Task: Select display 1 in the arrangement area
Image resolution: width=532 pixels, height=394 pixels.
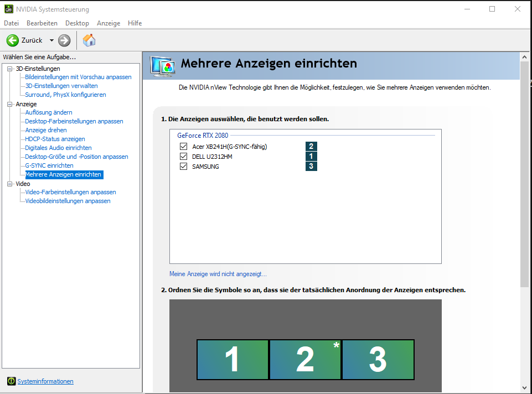Action: pyautogui.click(x=233, y=360)
